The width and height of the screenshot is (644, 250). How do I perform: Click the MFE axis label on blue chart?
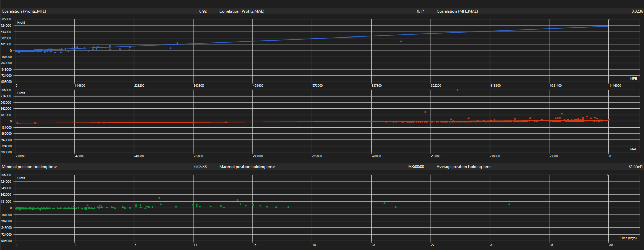tap(633, 79)
